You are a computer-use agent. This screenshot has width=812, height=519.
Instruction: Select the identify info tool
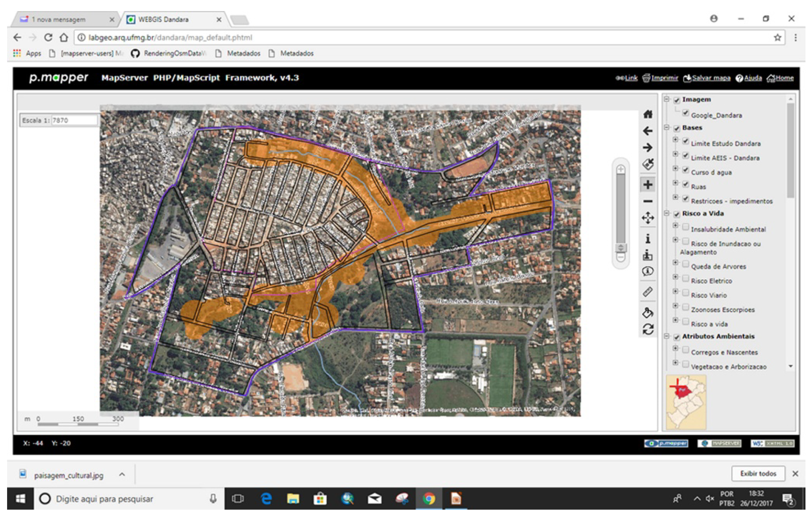(x=647, y=239)
